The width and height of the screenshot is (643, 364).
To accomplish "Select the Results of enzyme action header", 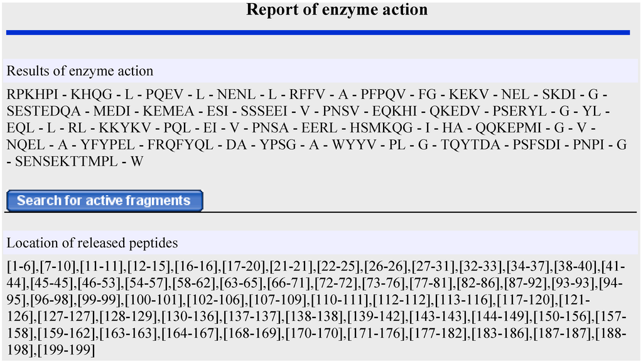I will [x=80, y=71].
